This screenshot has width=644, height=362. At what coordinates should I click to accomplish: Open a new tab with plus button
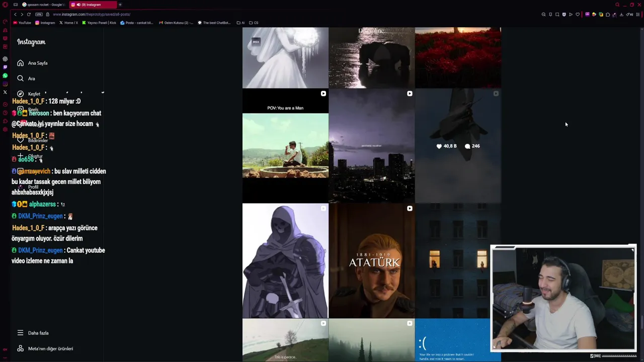(120, 5)
